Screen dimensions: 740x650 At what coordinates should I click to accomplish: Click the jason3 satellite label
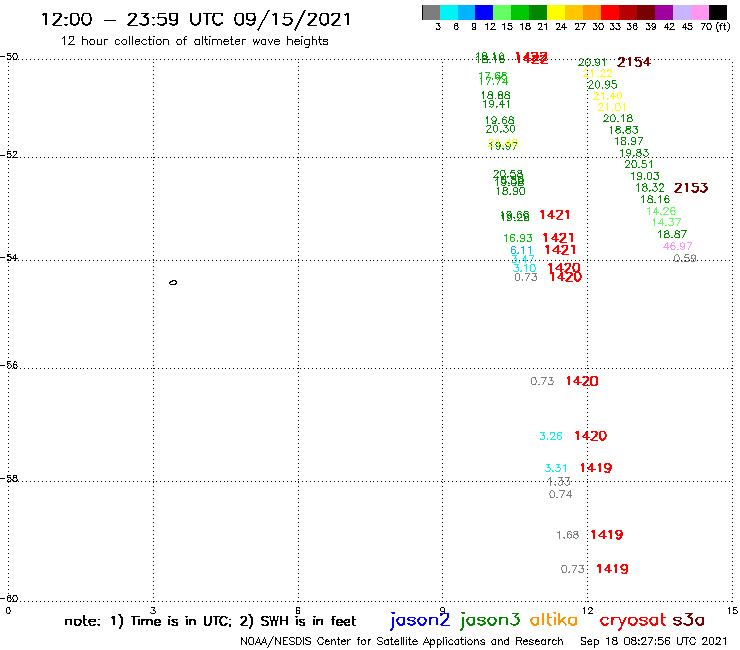pyautogui.click(x=490, y=620)
